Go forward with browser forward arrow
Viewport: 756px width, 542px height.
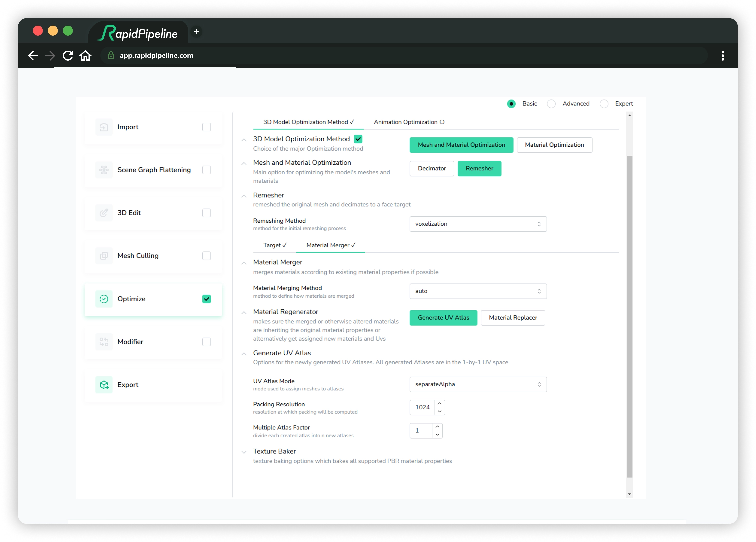pyautogui.click(x=50, y=55)
